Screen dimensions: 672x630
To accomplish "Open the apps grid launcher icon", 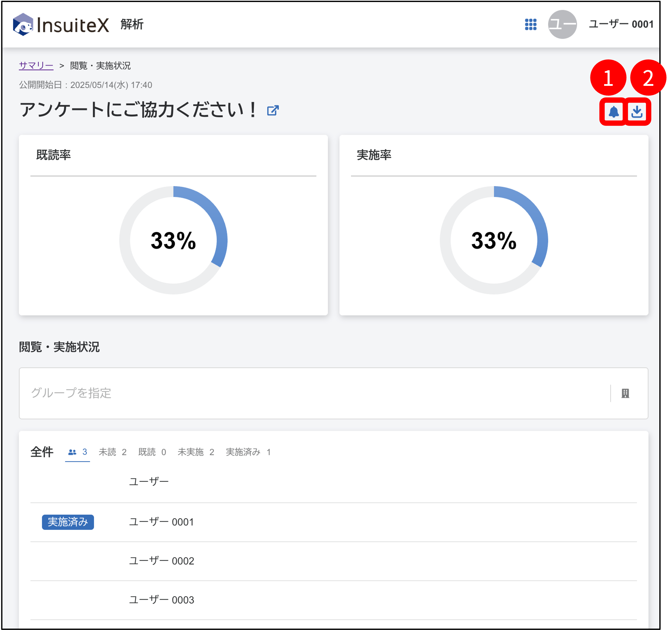I will pyautogui.click(x=530, y=24).
